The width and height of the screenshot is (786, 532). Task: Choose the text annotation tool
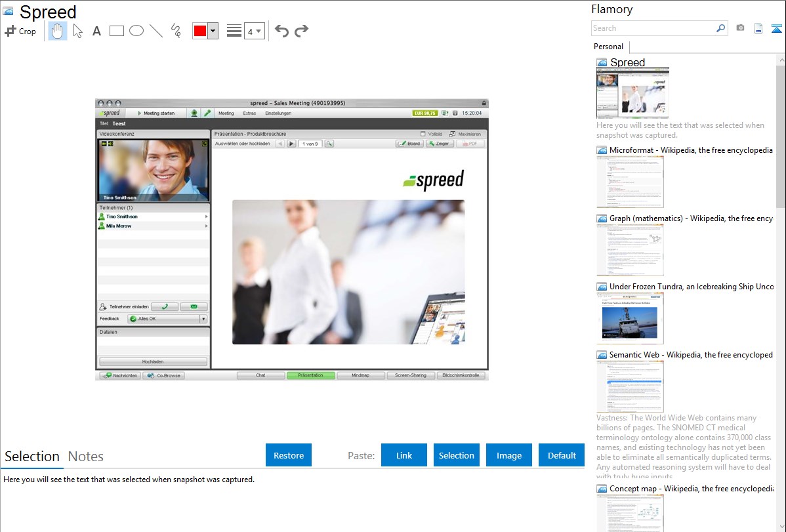96,31
